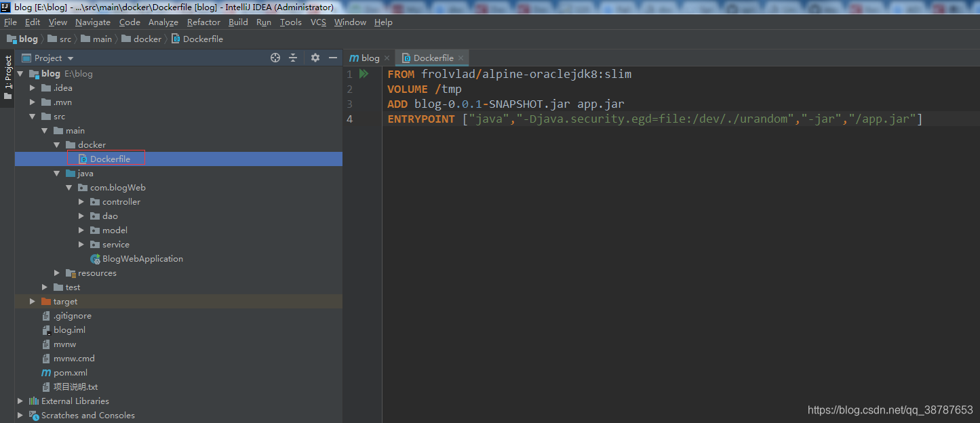Switch to the blog editor tab
The image size is (980, 423).
(x=365, y=58)
